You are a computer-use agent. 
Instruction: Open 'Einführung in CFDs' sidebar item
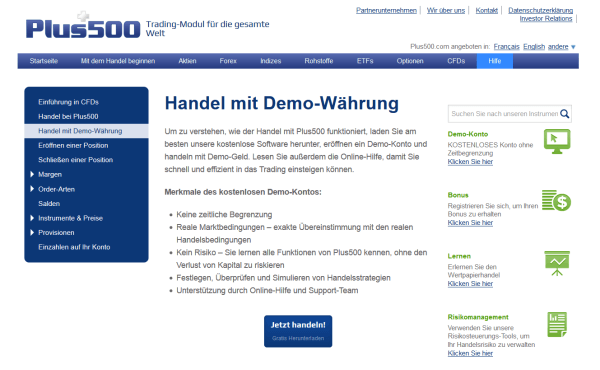(x=68, y=102)
